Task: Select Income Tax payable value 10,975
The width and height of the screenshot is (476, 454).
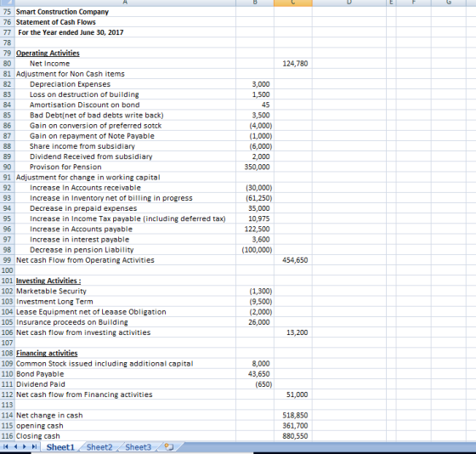Action: point(255,218)
